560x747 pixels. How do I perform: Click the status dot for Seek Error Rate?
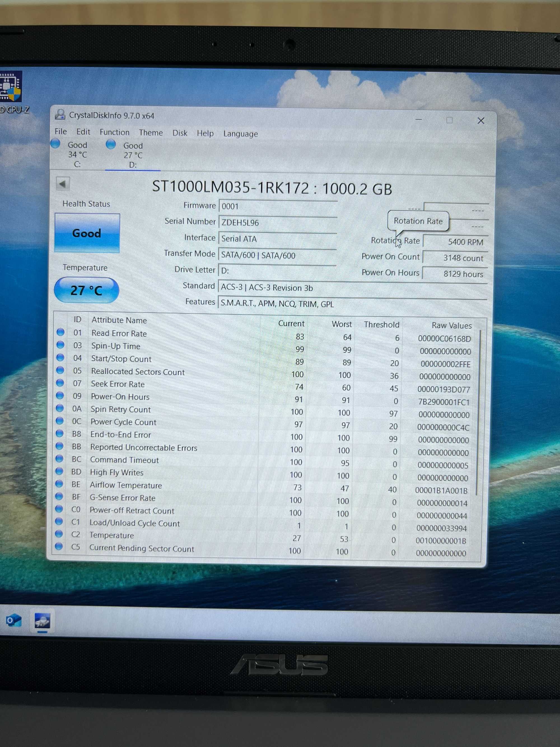coord(60,383)
